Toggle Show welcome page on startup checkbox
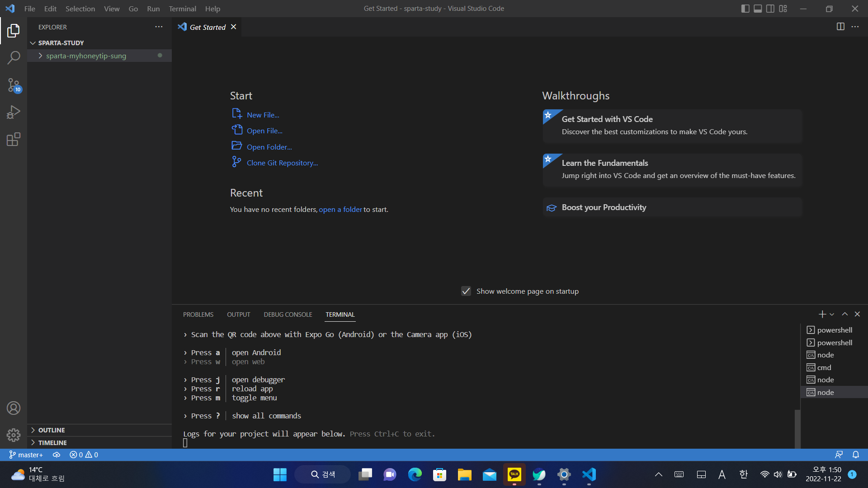The image size is (868, 488). tap(466, 291)
